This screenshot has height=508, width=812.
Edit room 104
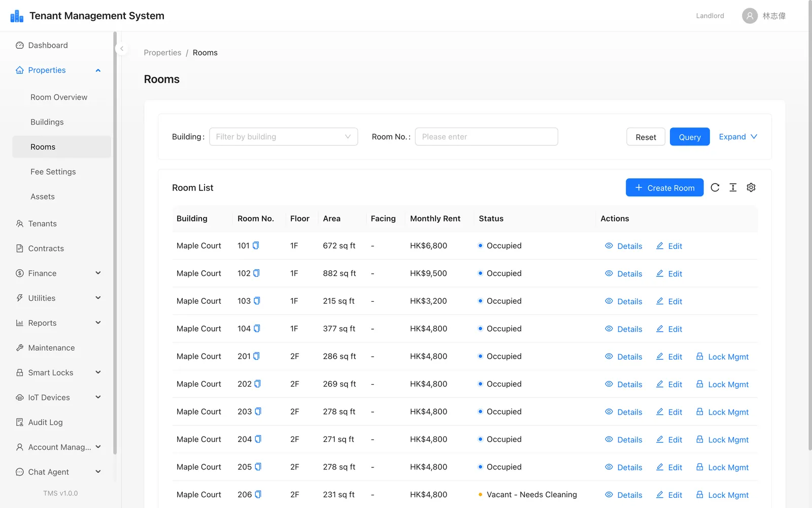tap(669, 329)
